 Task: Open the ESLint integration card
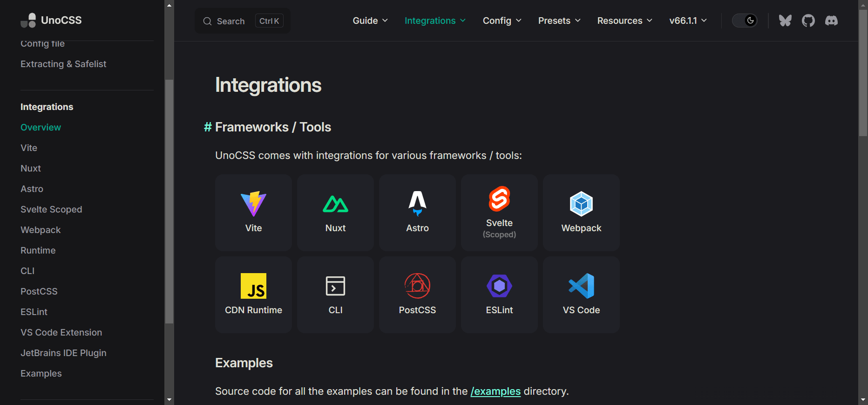499,295
